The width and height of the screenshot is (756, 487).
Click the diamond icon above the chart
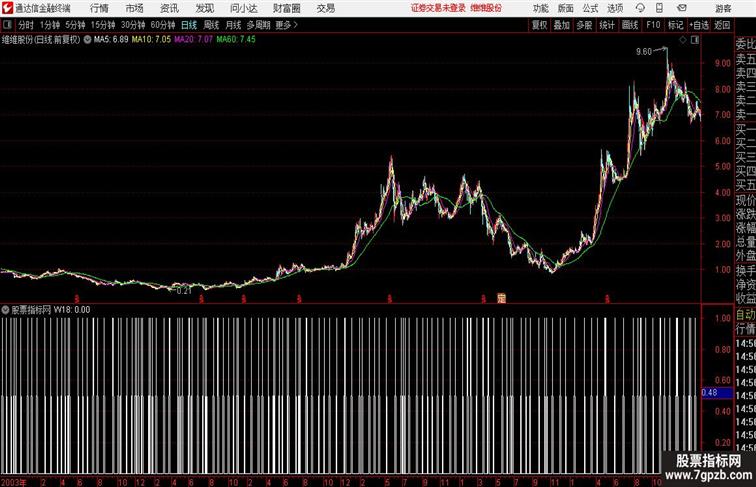tap(683, 40)
